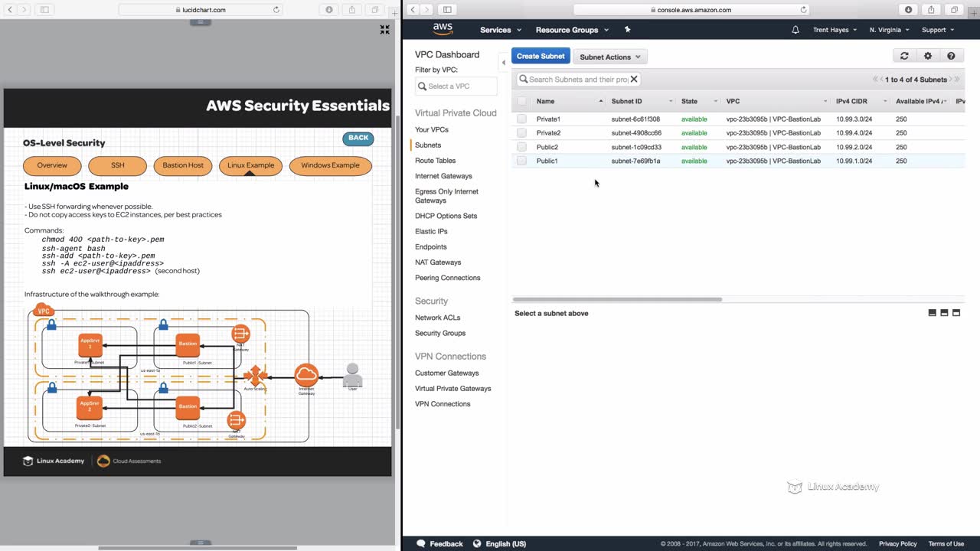This screenshot has height=551, width=980.
Task: Select the Linux Example tab
Action: point(250,165)
